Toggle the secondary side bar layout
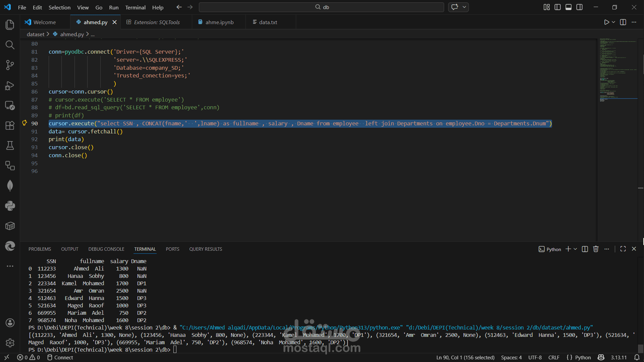 click(579, 7)
